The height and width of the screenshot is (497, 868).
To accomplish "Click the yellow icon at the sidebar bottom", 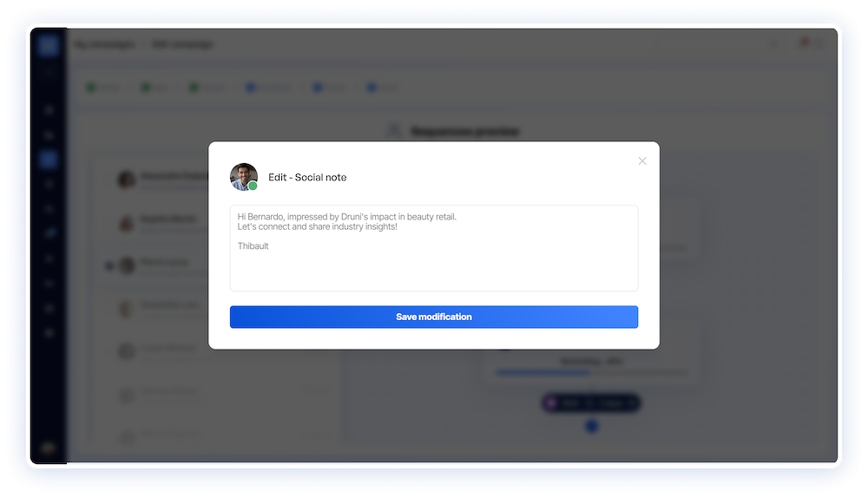I will tap(49, 448).
